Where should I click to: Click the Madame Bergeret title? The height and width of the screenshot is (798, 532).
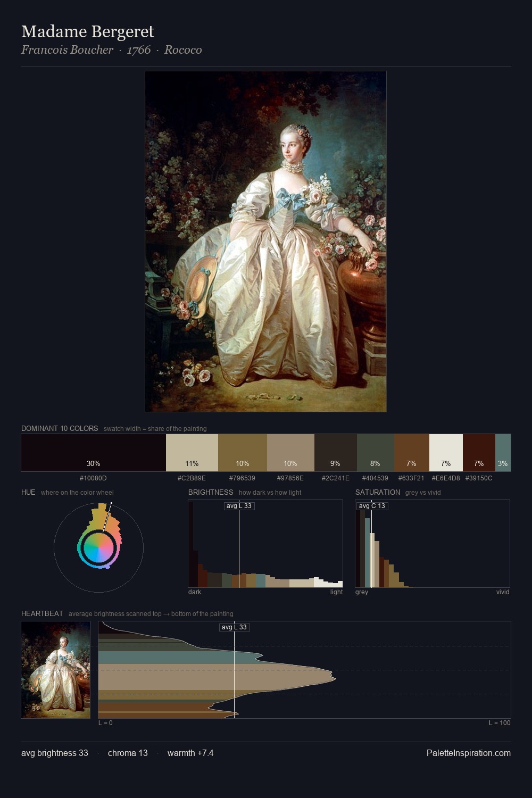tap(88, 32)
